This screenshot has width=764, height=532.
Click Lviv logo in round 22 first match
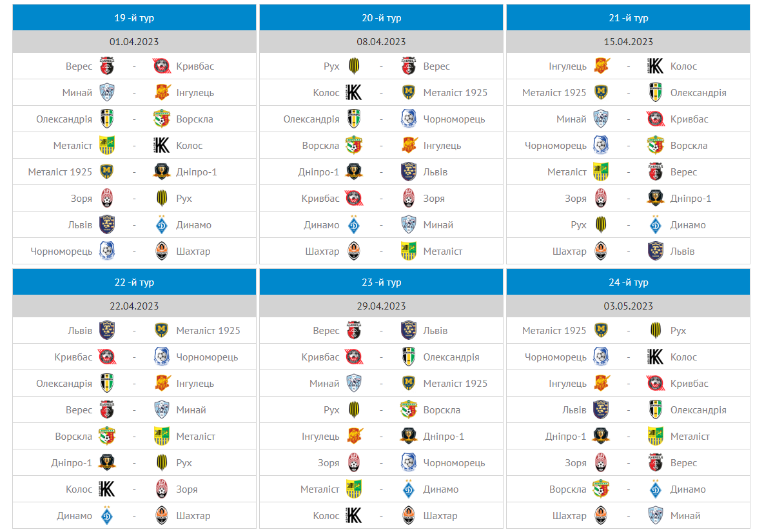(107, 331)
